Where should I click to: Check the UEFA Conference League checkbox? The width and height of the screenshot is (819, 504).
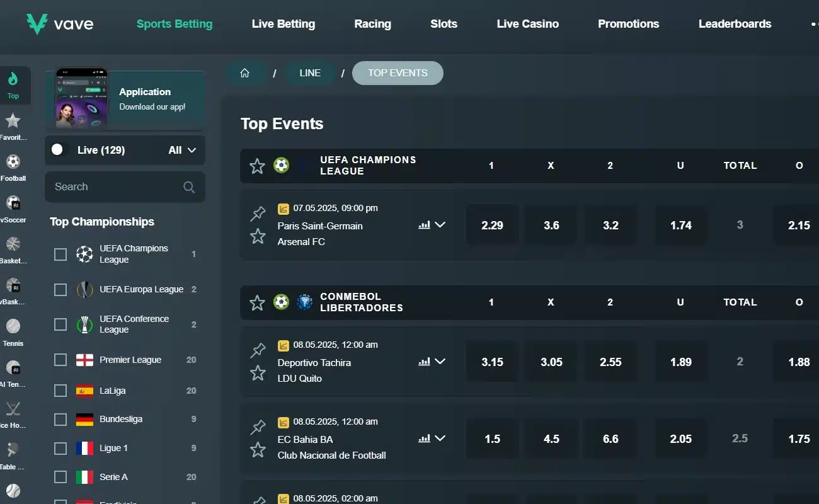[x=60, y=324]
